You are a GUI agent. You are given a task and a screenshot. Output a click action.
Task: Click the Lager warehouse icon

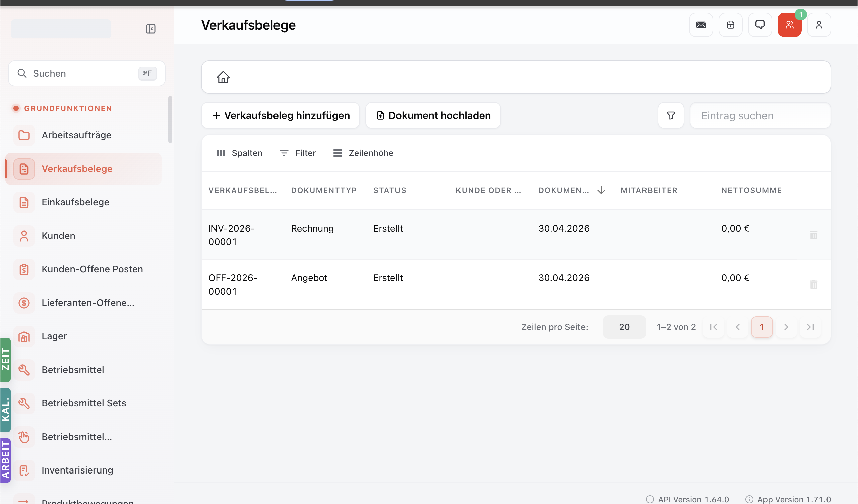click(x=24, y=336)
